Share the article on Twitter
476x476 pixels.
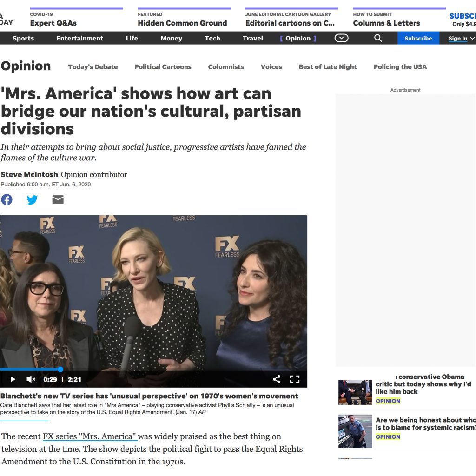(x=32, y=199)
